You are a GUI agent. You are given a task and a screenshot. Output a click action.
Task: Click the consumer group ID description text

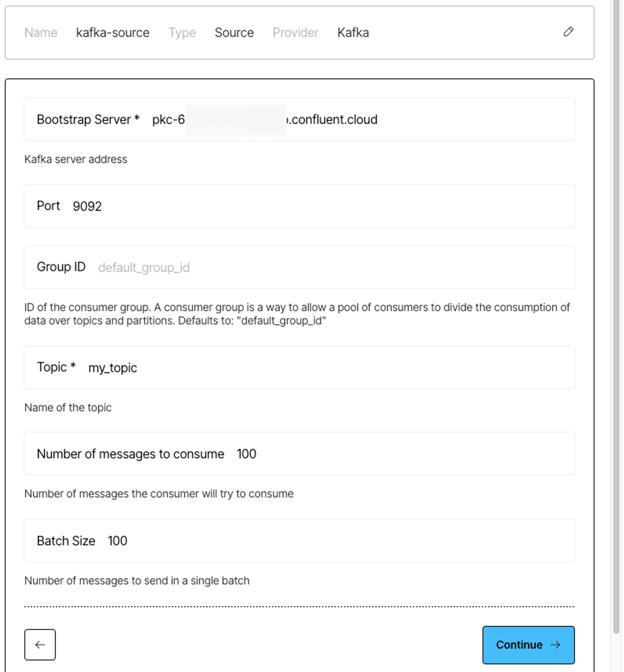(297, 314)
